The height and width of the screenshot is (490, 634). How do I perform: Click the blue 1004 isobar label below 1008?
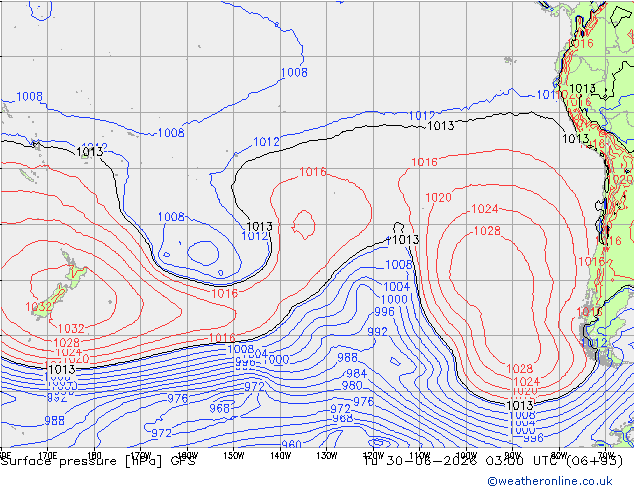pyautogui.click(x=396, y=287)
